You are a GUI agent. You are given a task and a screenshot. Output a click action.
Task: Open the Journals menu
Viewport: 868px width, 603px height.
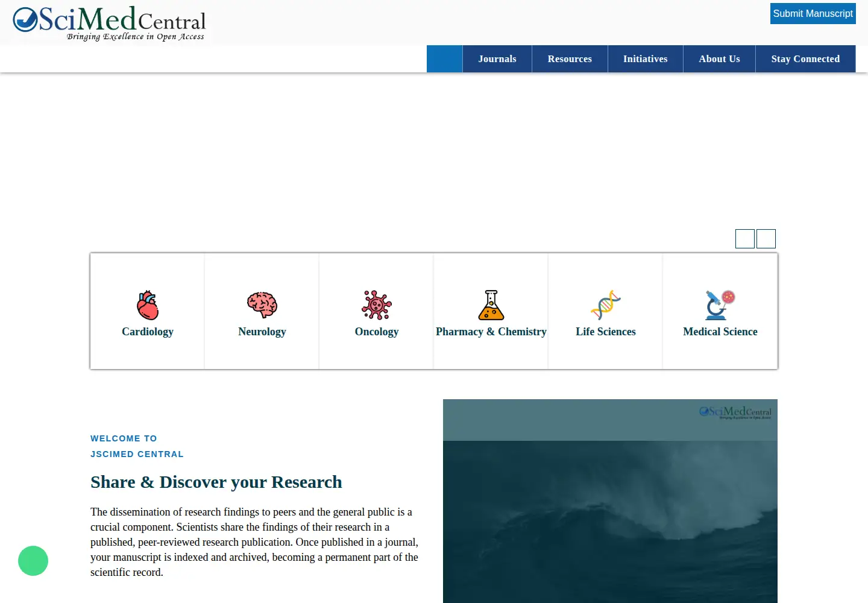click(x=497, y=59)
